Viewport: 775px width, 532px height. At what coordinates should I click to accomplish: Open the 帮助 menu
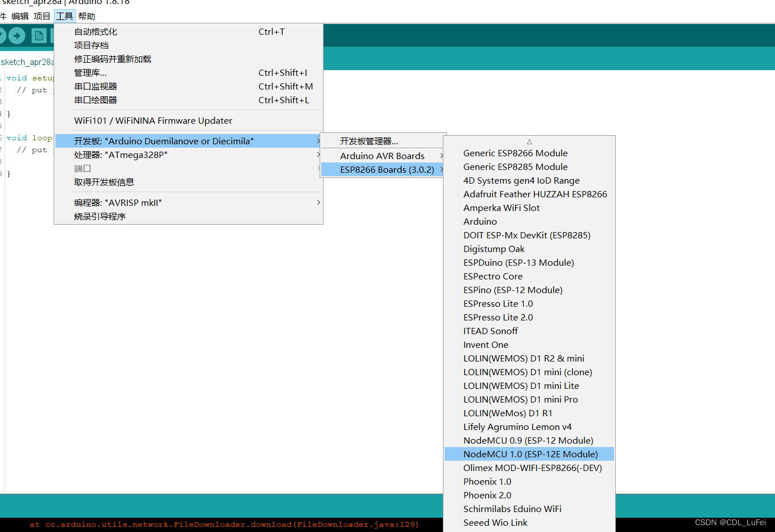pyautogui.click(x=87, y=16)
